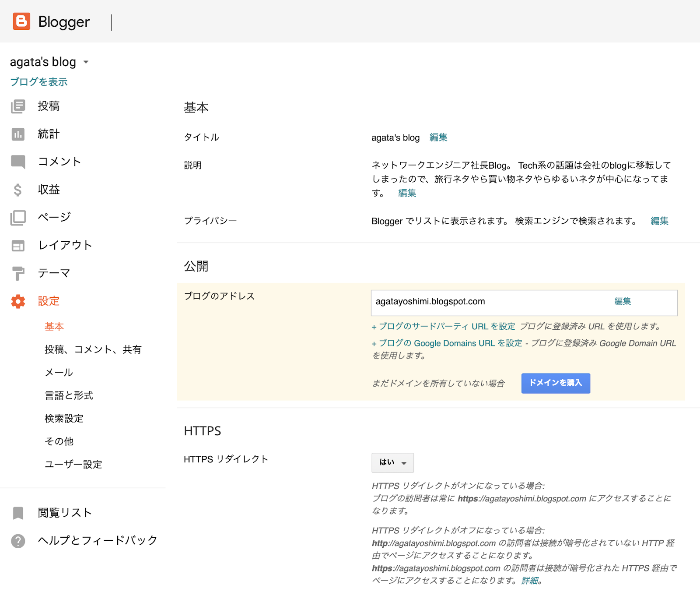The width and height of the screenshot is (700, 606).
Task: Click the タイトル row label
Action: (202, 137)
